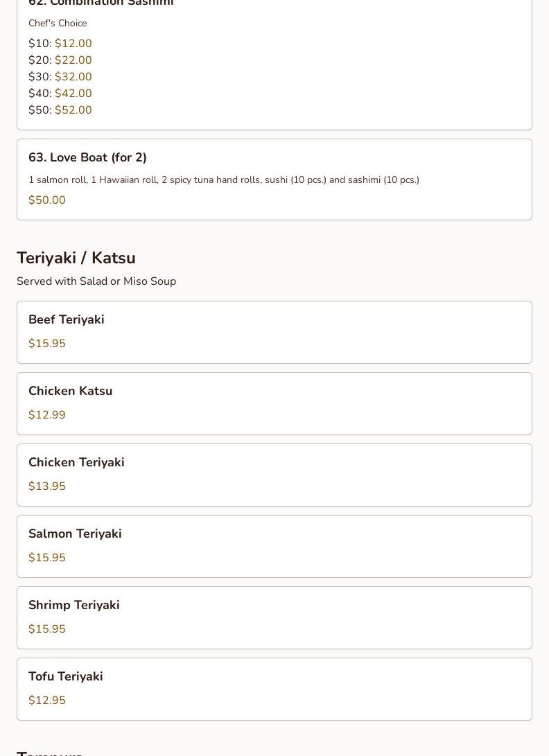549x756 pixels.
Task: Choose the $52.00 sashimi price option
Action: 73,110
